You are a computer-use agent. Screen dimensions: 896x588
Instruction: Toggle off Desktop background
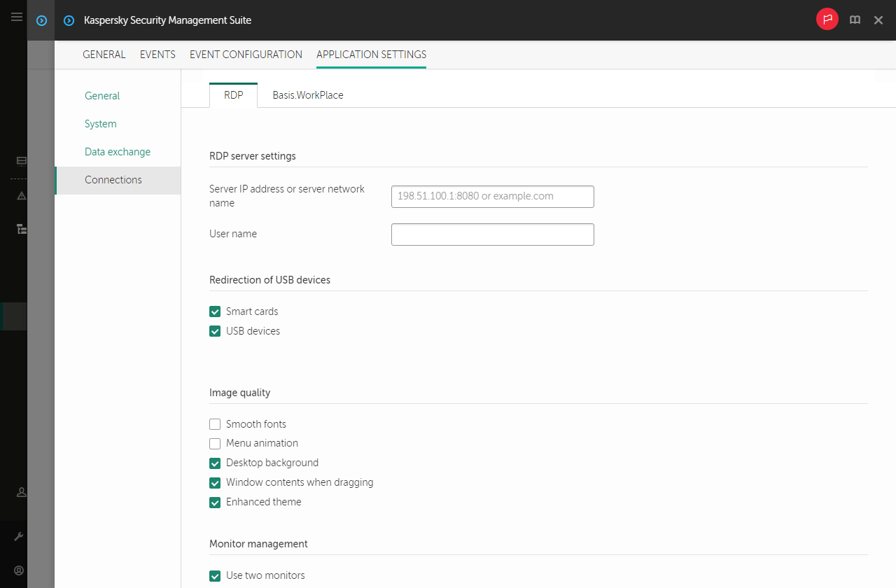(215, 463)
